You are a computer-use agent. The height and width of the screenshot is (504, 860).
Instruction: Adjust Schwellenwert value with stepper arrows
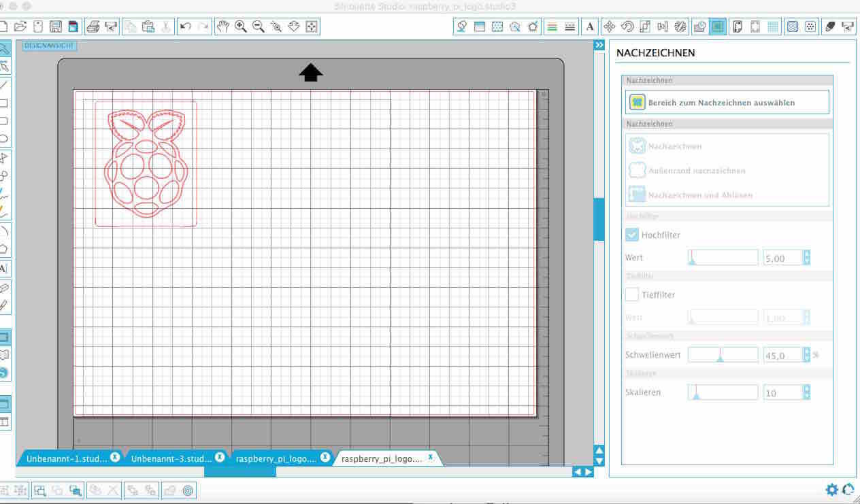(807, 355)
